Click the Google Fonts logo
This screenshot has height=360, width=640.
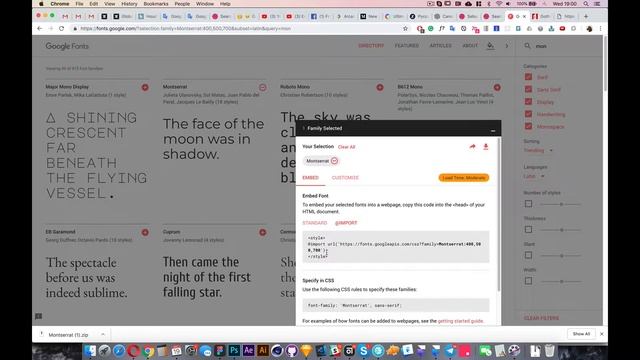(x=67, y=46)
